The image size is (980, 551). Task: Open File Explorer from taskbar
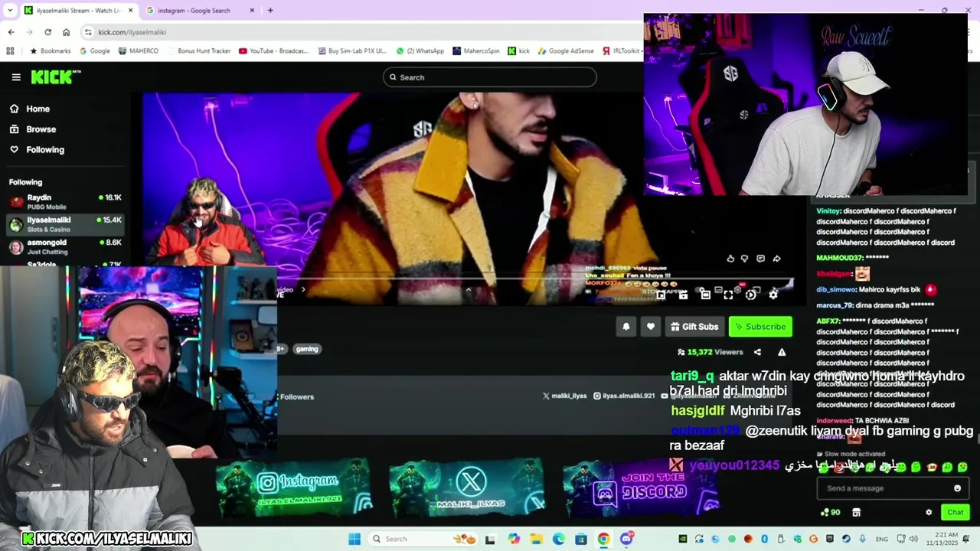click(537, 539)
